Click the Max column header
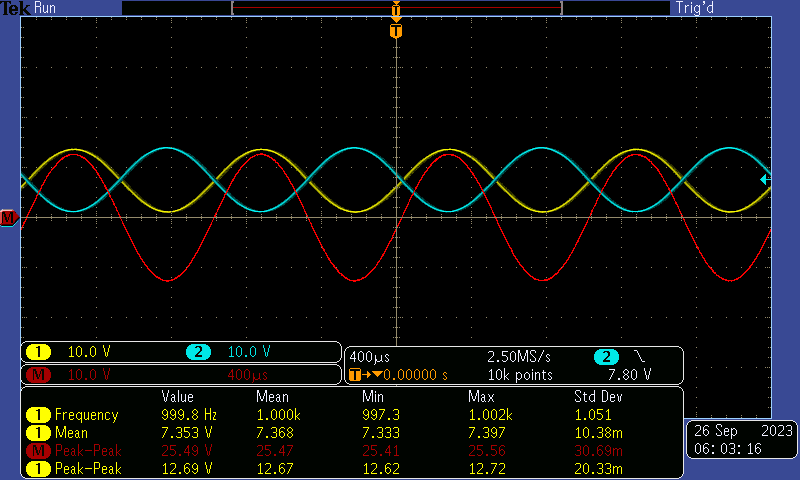The height and width of the screenshot is (480, 800). tap(481, 397)
